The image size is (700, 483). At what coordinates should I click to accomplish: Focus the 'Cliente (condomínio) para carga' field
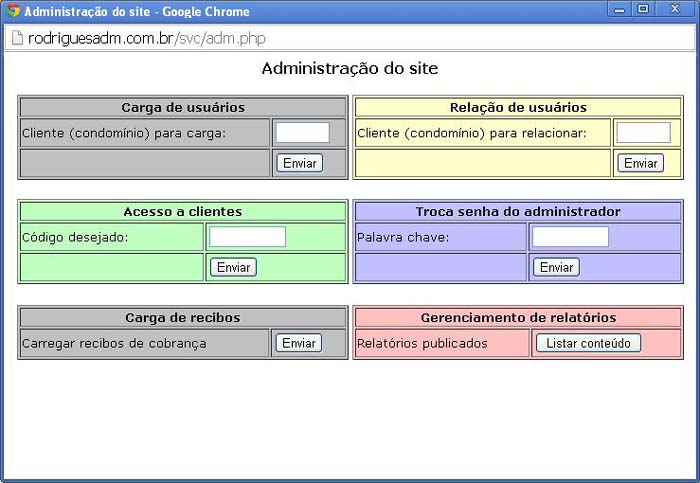302,133
